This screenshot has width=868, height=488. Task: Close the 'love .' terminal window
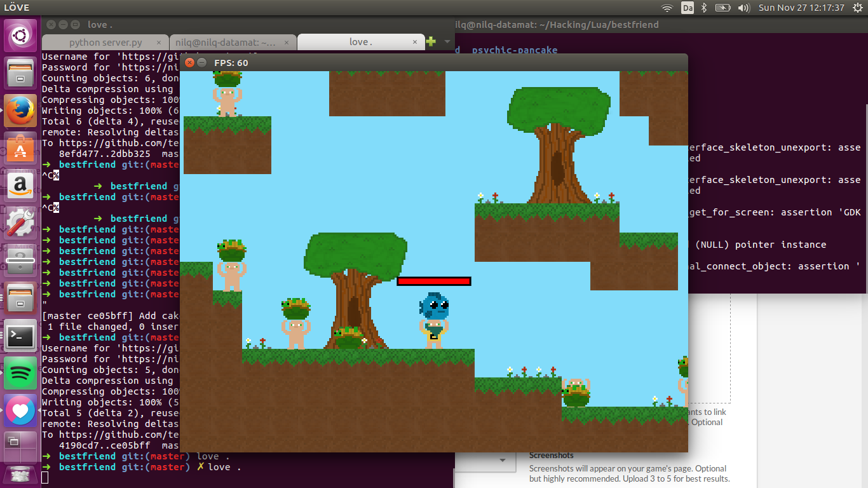pyautogui.click(x=50, y=25)
